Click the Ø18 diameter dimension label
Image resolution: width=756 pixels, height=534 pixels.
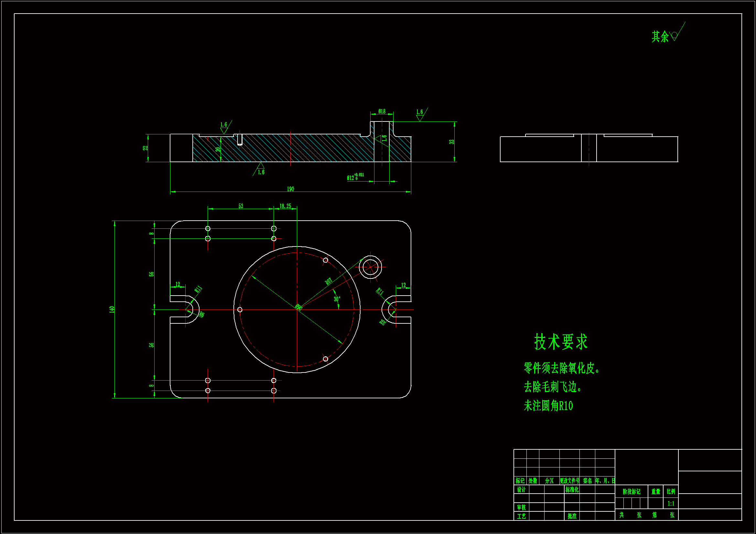pos(382,111)
